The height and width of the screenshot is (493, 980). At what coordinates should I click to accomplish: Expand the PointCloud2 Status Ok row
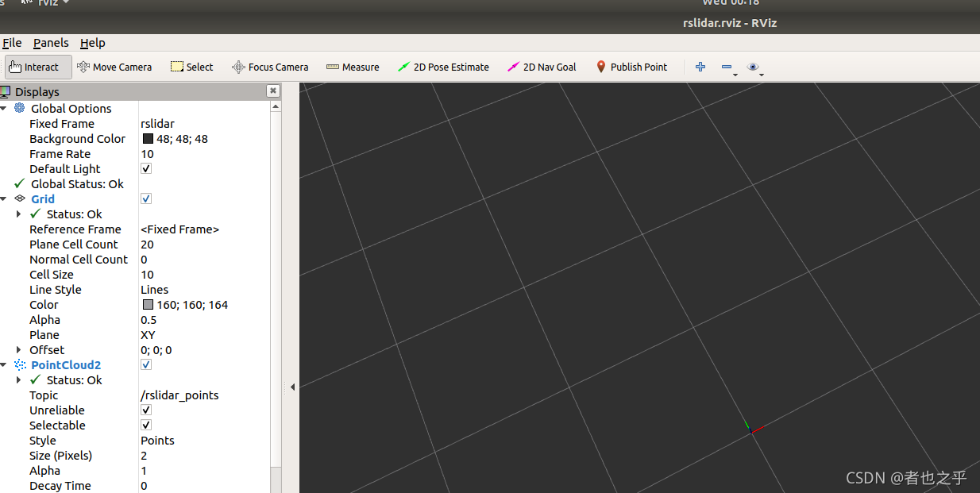[19, 379]
